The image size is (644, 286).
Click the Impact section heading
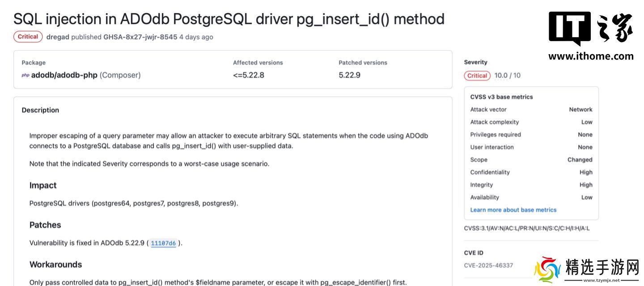coord(43,185)
